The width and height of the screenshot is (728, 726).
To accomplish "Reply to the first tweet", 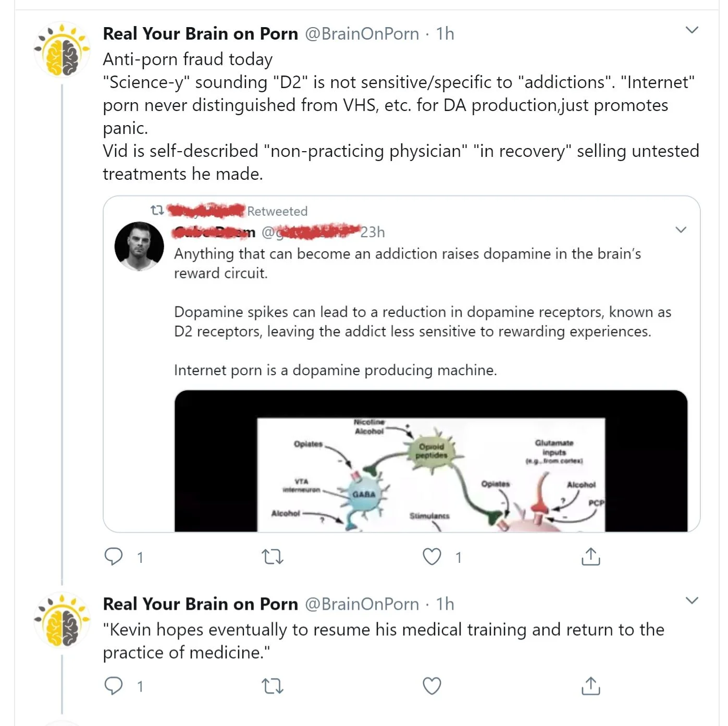I will pyautogui.click(x=114, y=557).
